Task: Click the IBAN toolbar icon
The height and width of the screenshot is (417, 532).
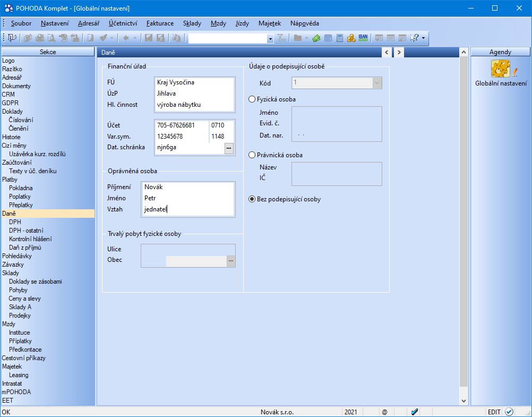Action: pyautogui.click(x=363, y=38)
